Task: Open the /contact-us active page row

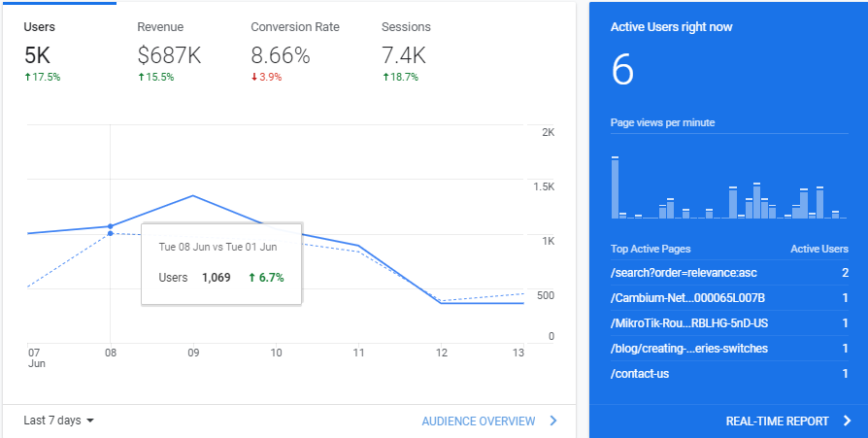Action: coord(729,374)
